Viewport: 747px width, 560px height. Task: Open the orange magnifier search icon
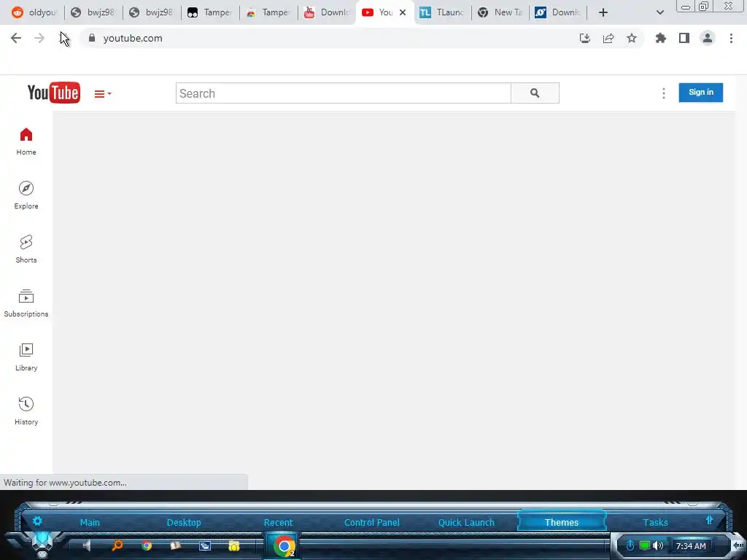point(117,545)
